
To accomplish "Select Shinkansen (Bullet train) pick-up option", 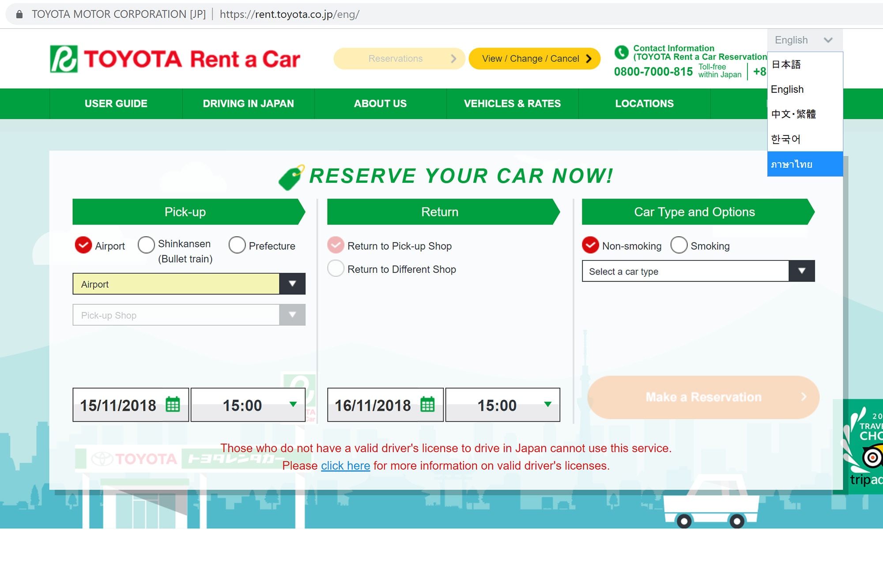I will tap(146, 245).
